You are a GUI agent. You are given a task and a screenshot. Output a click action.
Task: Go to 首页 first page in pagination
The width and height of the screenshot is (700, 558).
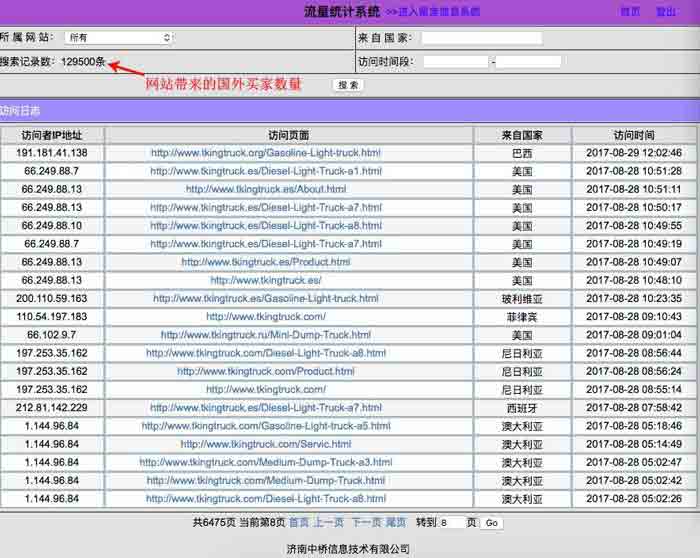(299, 522)
